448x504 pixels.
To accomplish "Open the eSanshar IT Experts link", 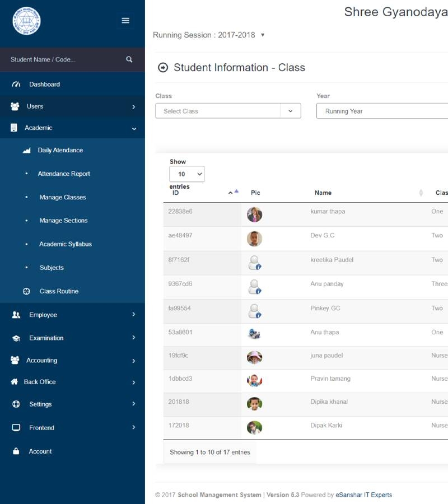I will 363,495.
